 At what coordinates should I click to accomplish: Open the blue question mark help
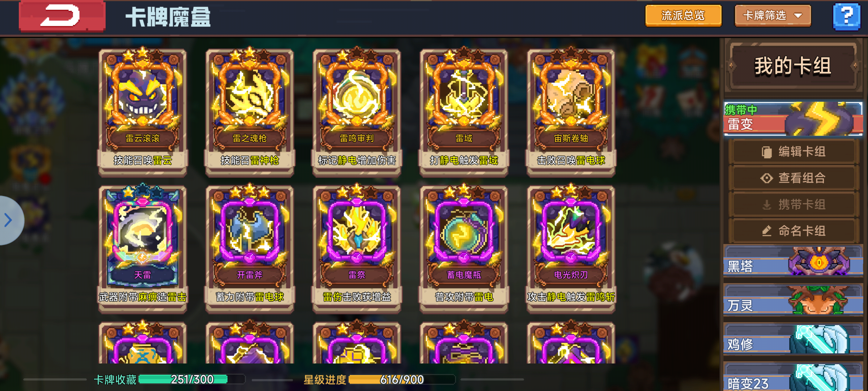847,16
